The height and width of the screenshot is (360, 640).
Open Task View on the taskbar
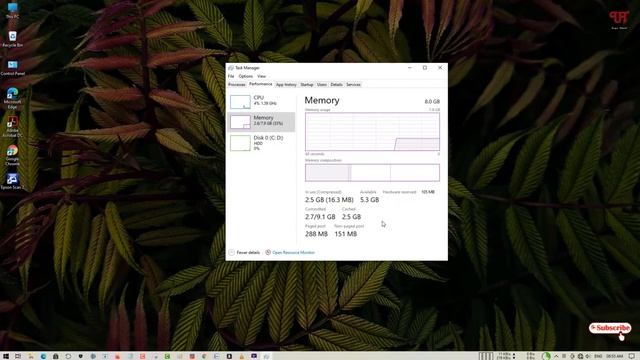pos(18,356)
